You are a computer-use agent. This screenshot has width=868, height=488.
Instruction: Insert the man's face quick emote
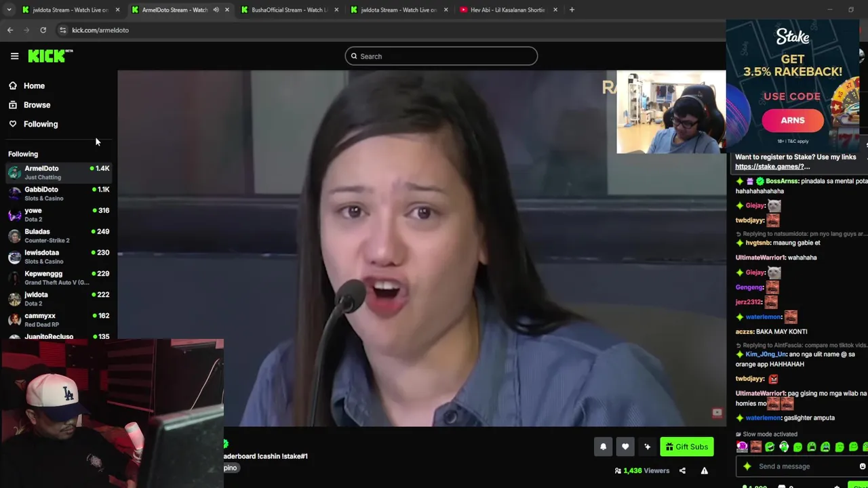[x=755, y=447]
